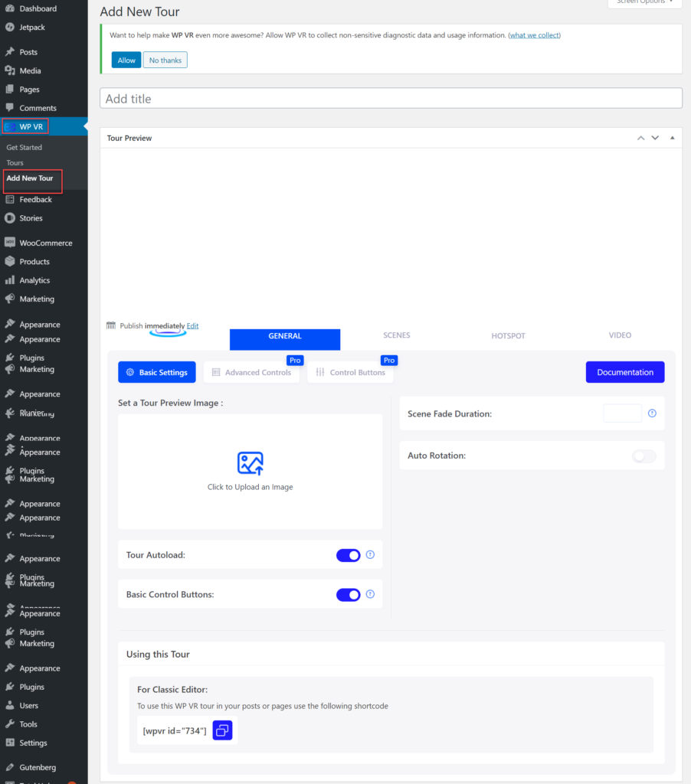
Task: Toggle the Tour Autoload switch
Action: tap(349, 555)
